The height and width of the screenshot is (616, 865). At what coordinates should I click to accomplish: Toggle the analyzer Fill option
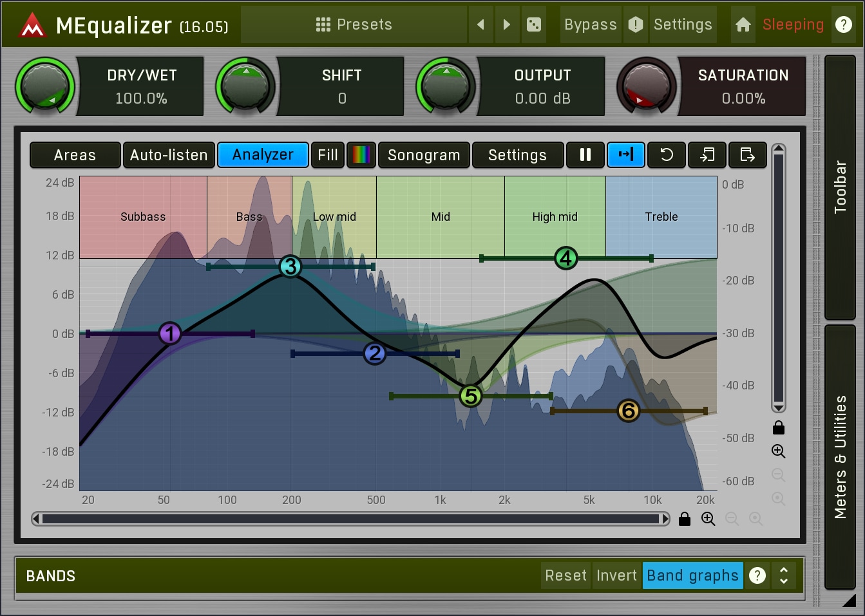tap(328, 155)
